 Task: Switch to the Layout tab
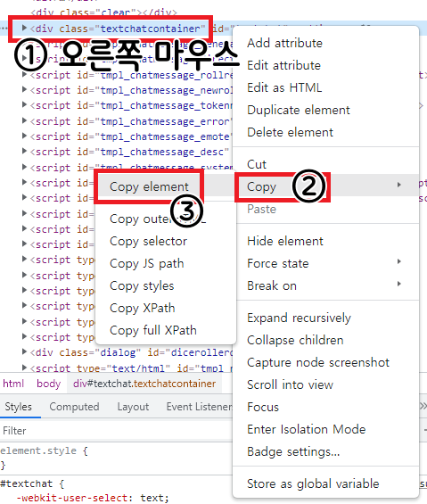(133, 407)
